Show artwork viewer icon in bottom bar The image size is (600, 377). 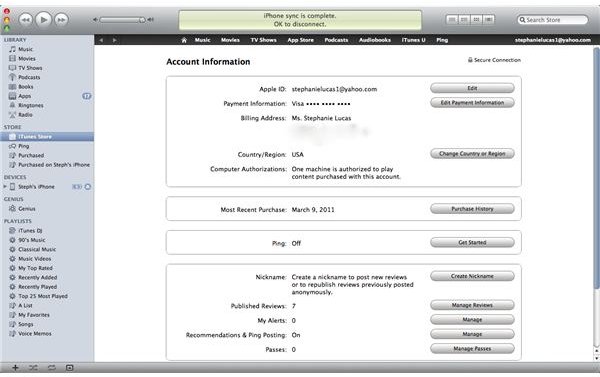(x=69, y=368)
